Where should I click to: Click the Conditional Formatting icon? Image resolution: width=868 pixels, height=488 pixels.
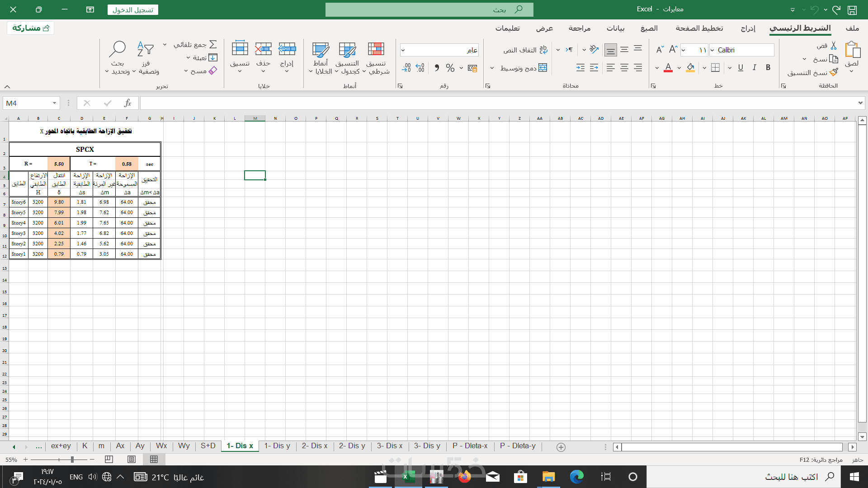pos(376,50)
